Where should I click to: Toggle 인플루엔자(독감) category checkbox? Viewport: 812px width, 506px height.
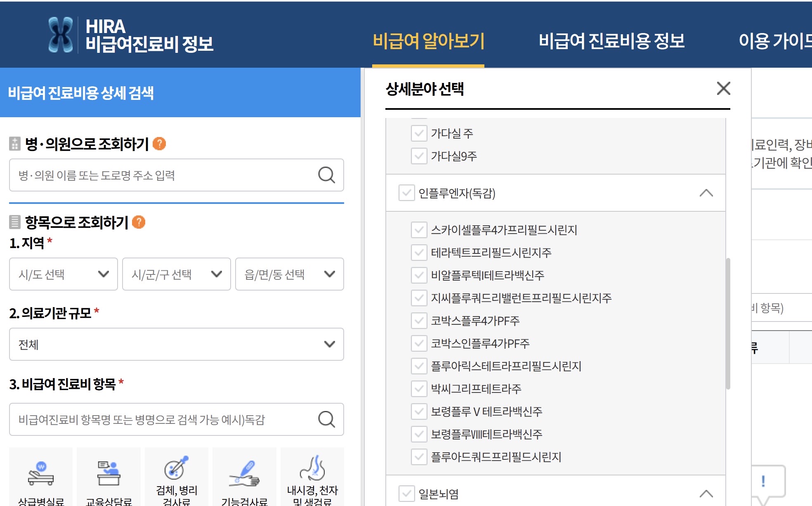tap(406, 193)
